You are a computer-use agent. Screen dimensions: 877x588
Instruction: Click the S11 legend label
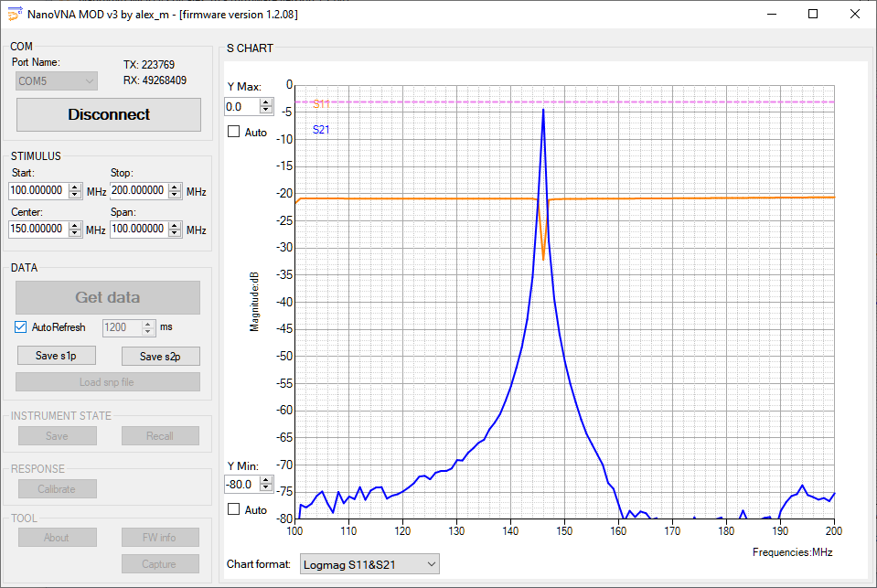pos(321,104)
